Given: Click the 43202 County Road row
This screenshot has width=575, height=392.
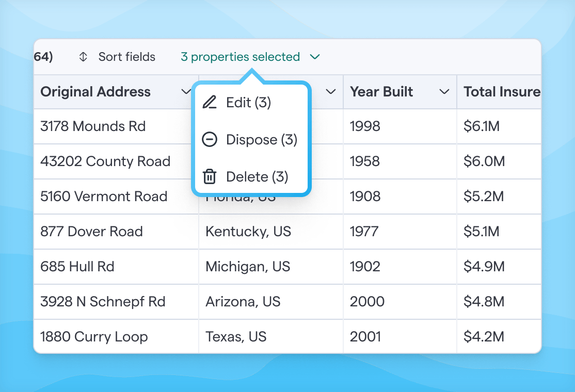Looking at the screenshot, I should tap(105, 161).
